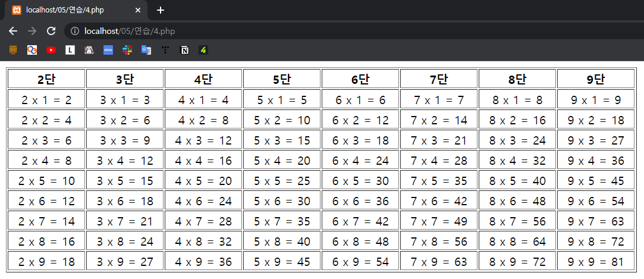
Task: Click the cell 3 x 9 = 27
Action: click(125, 261)
